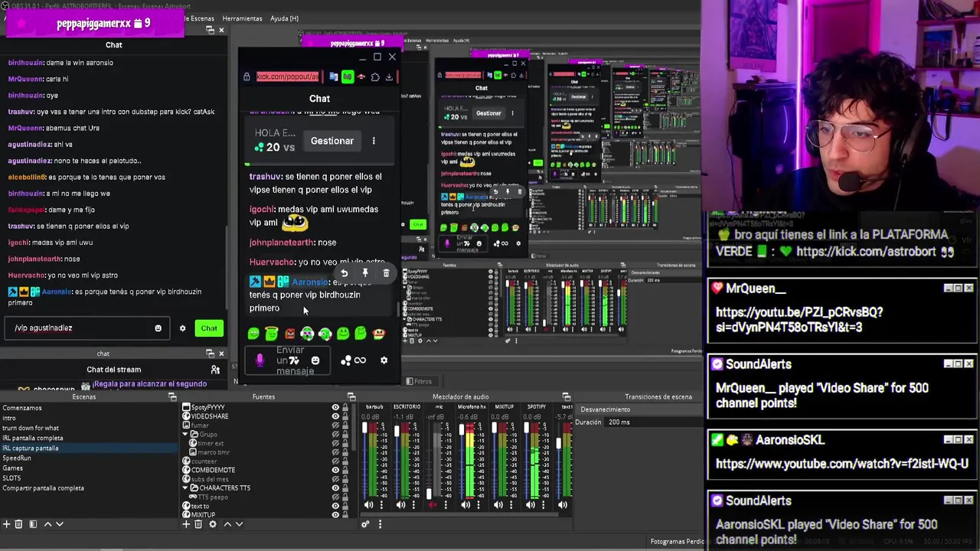The width and height of the screenshot is (980, 551).
Task: Add a new source in Fuentes toolbar
Action: (186, 524)
